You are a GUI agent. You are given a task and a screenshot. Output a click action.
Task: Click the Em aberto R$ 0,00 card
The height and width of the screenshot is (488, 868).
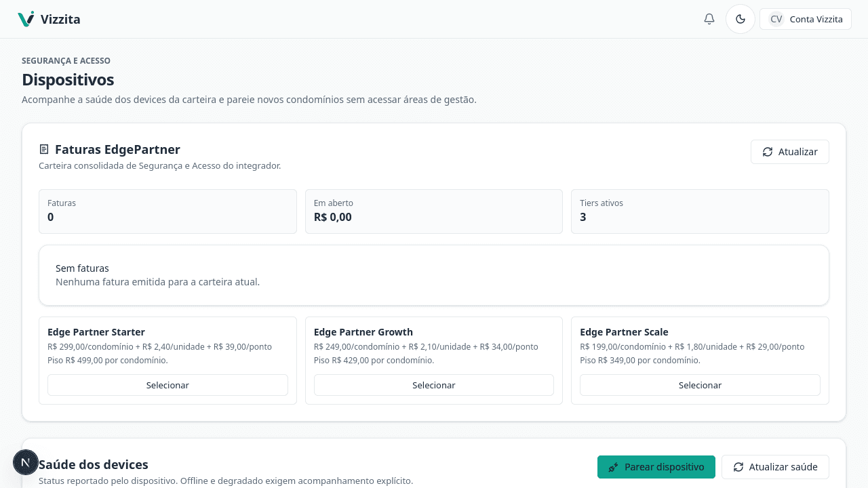[434, 211]
